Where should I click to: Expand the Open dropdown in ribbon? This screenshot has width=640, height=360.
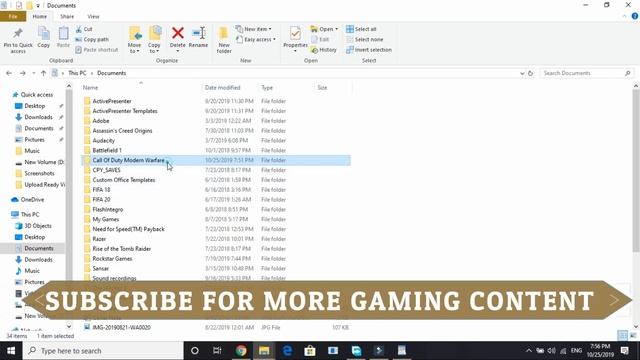(324, 29)
